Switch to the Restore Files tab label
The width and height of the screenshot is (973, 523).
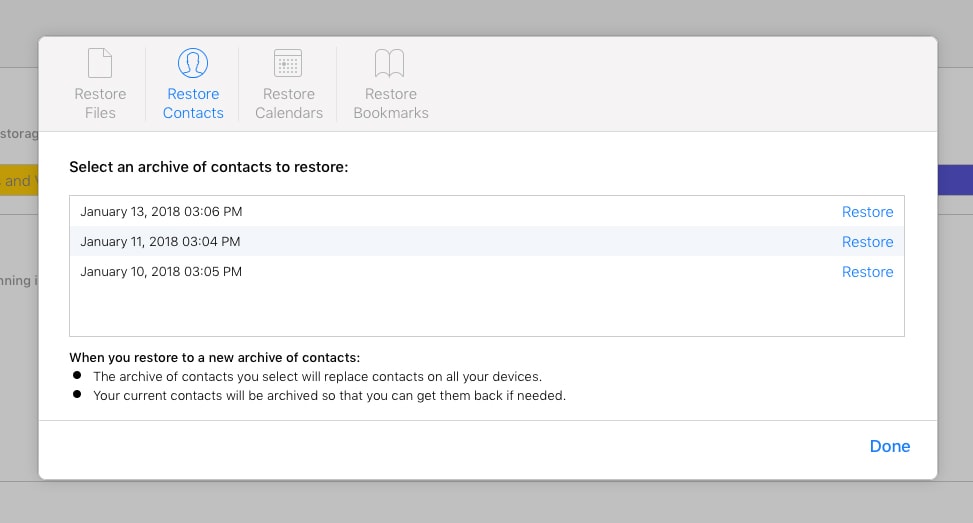pyautogui.click(x=100, y=103)
